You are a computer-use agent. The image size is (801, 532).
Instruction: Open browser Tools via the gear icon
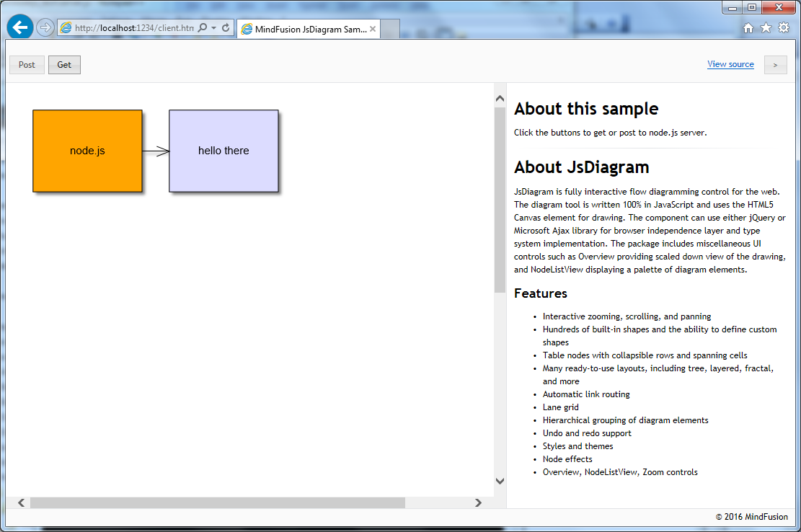coord(785,27)
